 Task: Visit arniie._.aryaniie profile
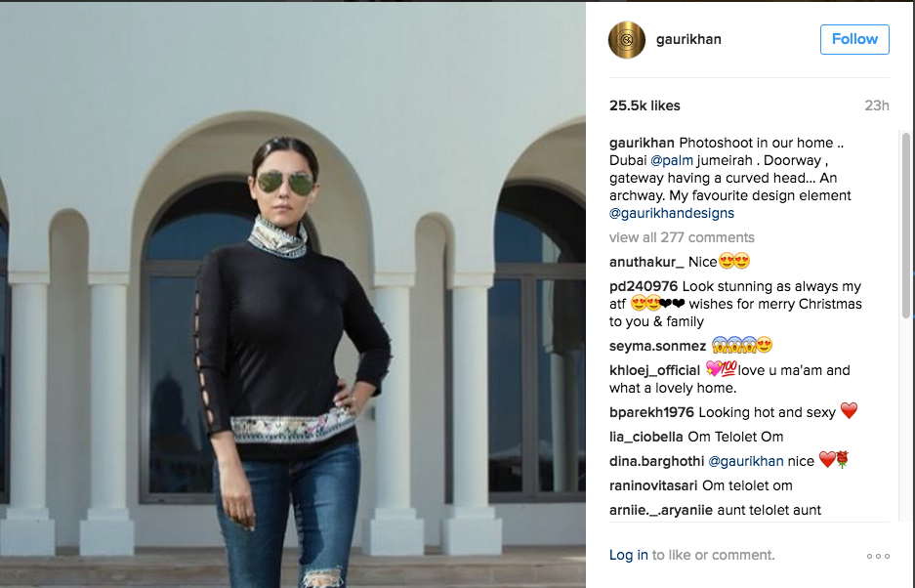point(660,510)
